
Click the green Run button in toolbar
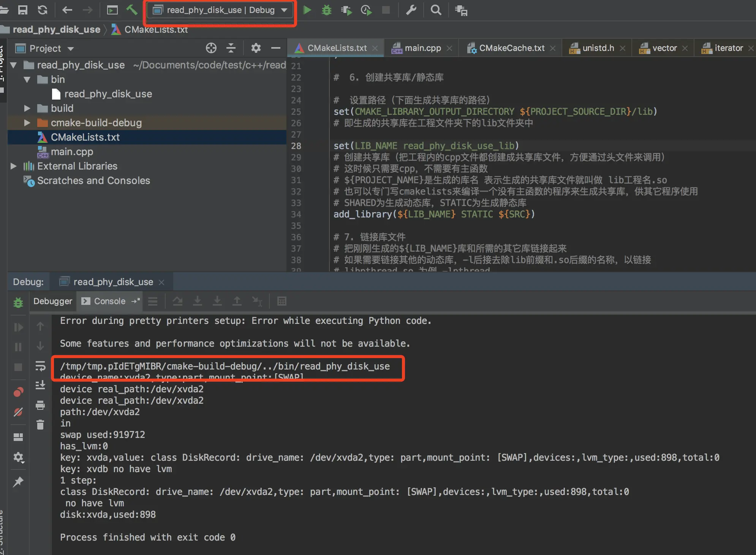(307, 10)
